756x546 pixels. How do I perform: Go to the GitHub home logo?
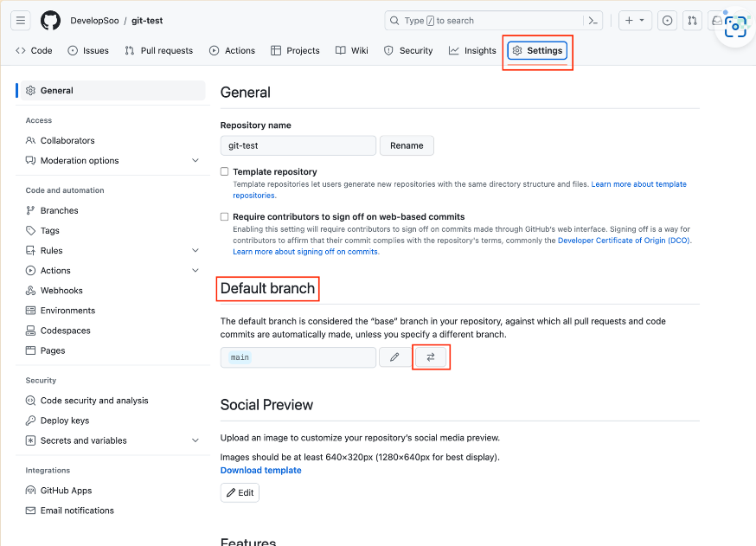click(x=50, y=20)
